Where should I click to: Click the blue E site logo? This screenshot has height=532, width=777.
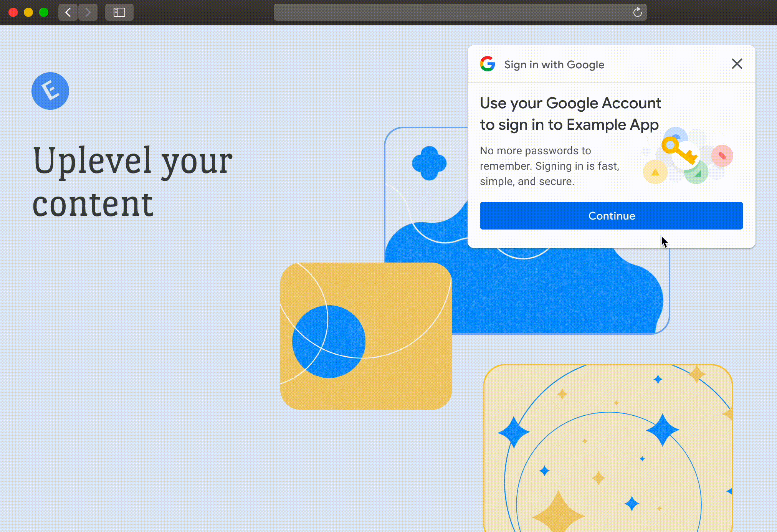pyautogui.click(x=50, y=91)
